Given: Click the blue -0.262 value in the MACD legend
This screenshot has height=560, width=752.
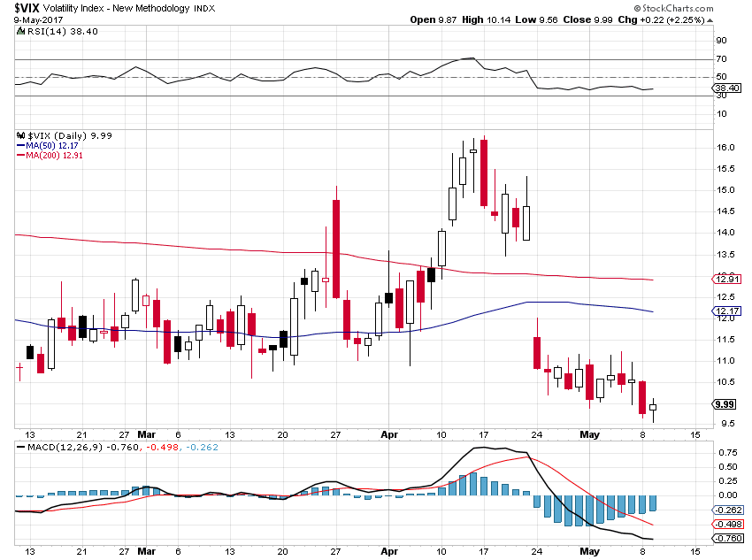Looking at the screenshot, I should coord(202,448).
